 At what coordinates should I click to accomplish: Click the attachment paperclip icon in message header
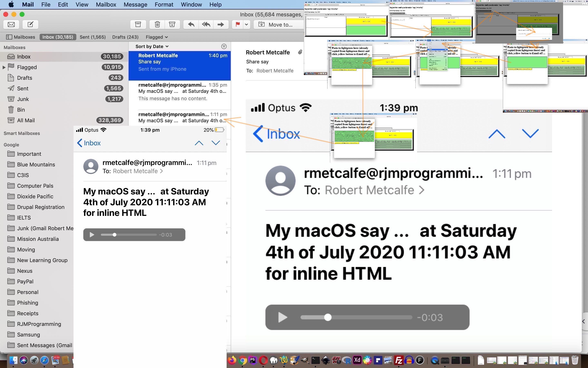click(x=300, y=52)
